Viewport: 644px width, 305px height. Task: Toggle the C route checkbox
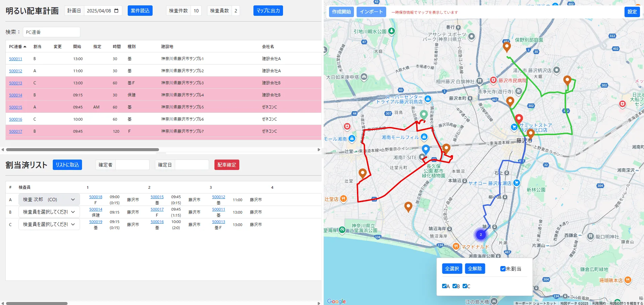[x=465, y=286]
